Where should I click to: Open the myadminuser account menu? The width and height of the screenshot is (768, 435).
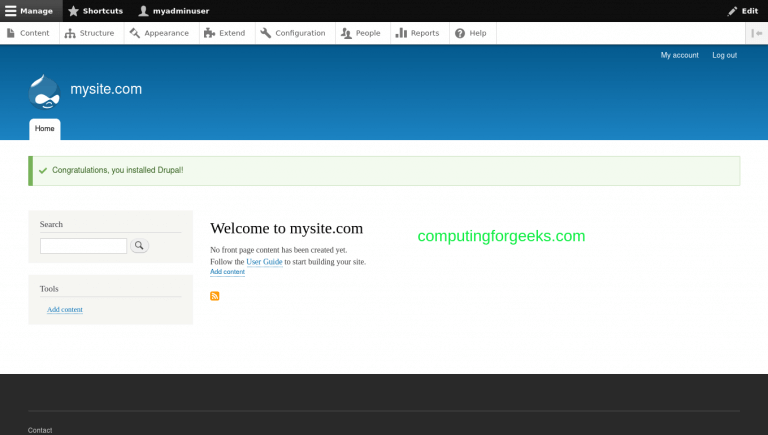(174, 11)
